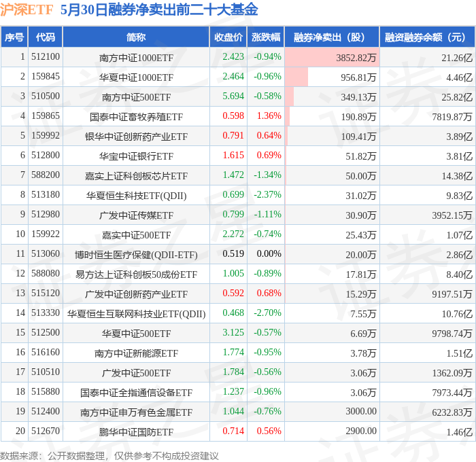Select the name 广发中证传媒ETF
Screen dimensions: 476x462
136,215
